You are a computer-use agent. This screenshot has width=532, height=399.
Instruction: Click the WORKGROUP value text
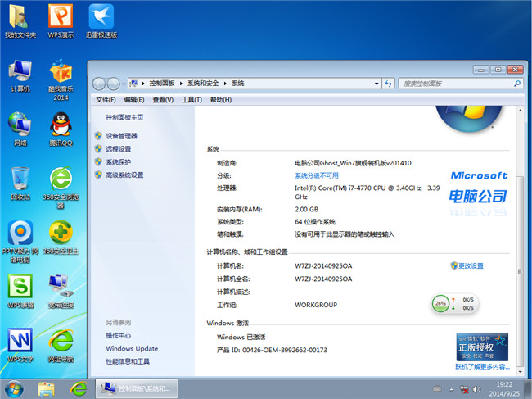click(x=316, y=305)
